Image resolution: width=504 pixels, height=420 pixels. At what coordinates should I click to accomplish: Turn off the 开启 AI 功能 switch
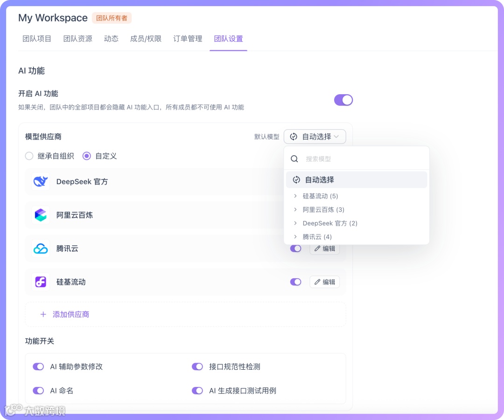[x=343, y=100]
